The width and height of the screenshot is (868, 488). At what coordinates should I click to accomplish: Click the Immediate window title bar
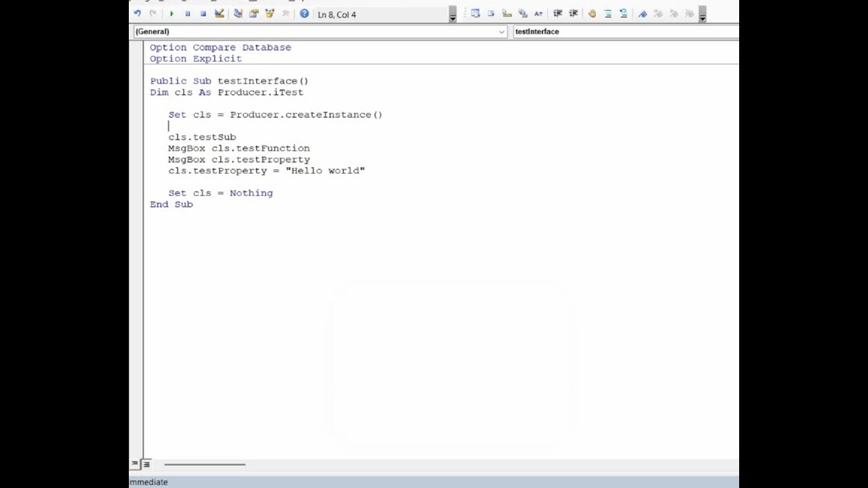point(434,482)
